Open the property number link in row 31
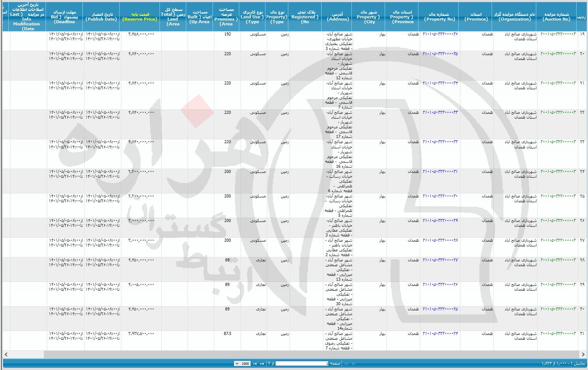This screenshot has width=588, height=370. point(440,333)
